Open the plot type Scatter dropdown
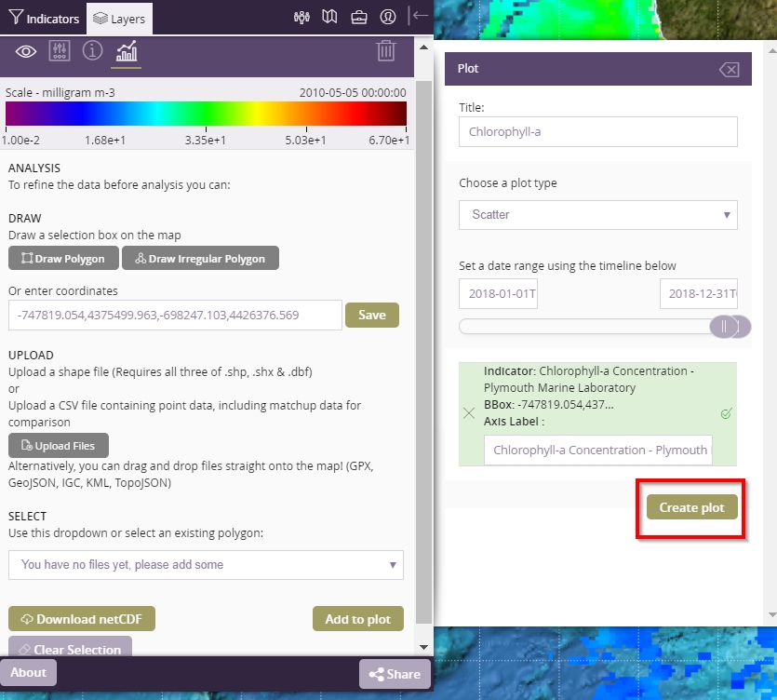The width and height of the screenshot is (777, 700). pos(598,215)
